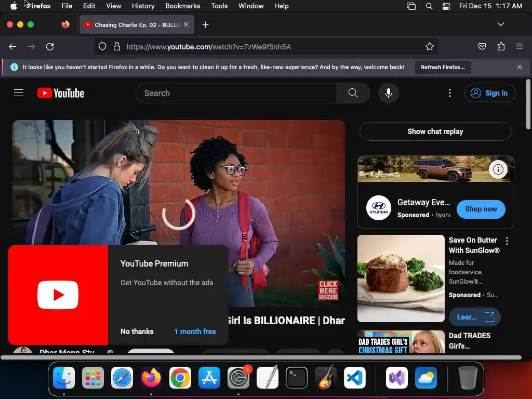The image size is (532, 399).
Task: Open the Firefox File menu
Action: 67,6
